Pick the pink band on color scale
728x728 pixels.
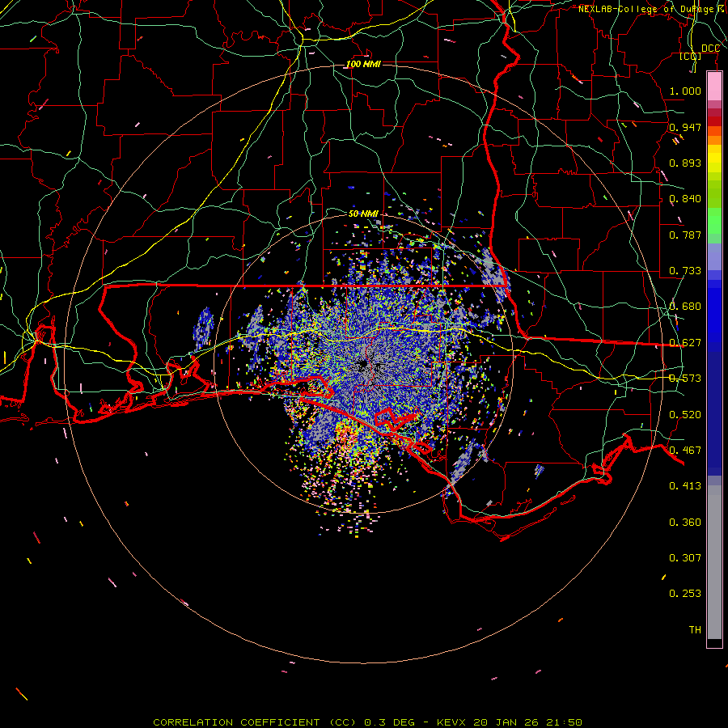(714, 86)
